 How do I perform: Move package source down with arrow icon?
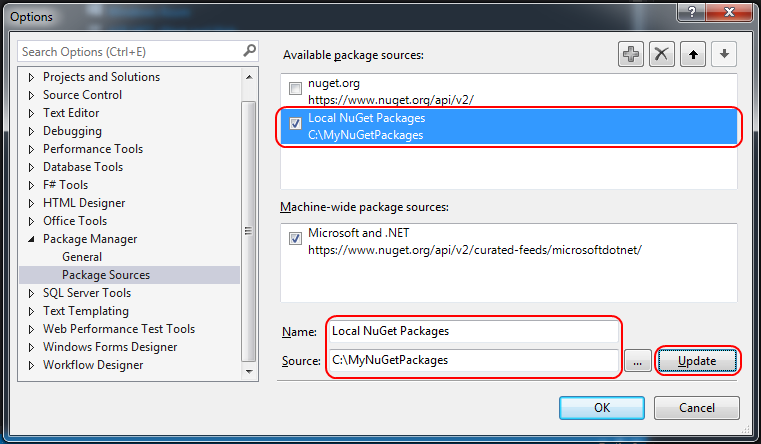click(724, 54)
